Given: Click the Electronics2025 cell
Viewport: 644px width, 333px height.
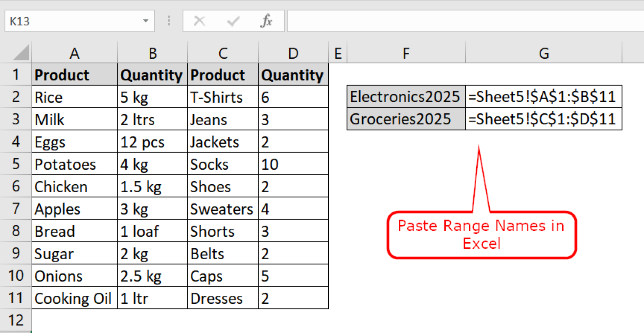Looking at the screenshot, I should pyautogui.click(x=405, y=97).
